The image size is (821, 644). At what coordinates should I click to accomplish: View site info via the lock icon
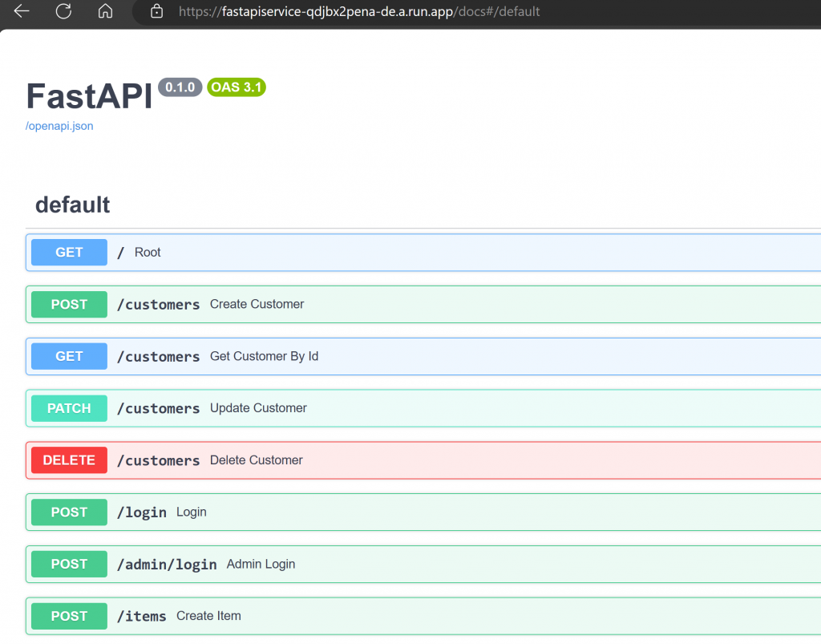(x=156, y=11)
